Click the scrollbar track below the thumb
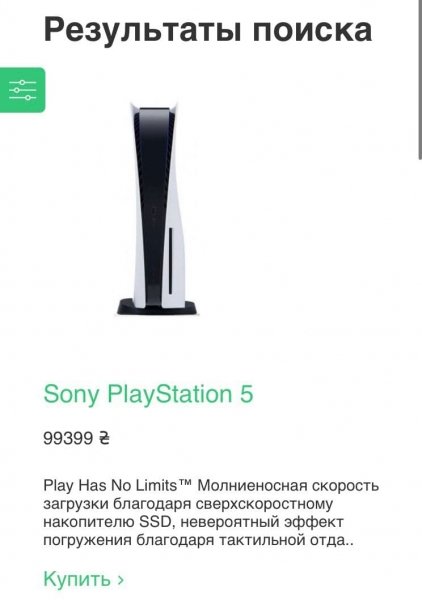The width and height of the screenshot is (422, 600). [419, 379]
